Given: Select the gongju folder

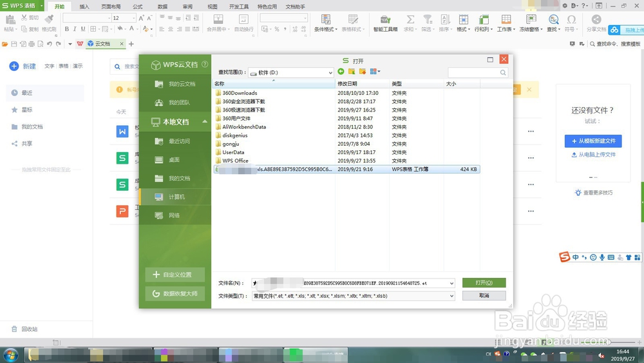Looking at the screenshot, I should (x=231, y=144).
